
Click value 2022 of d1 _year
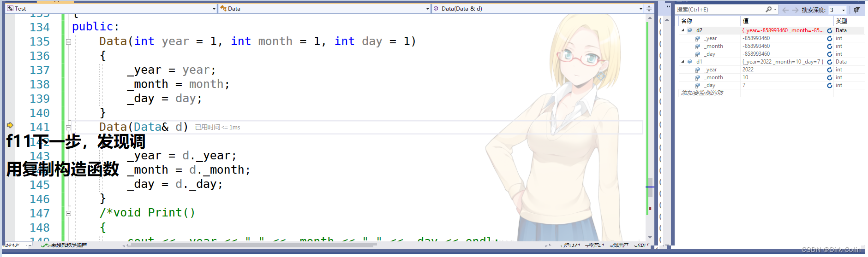748,70
